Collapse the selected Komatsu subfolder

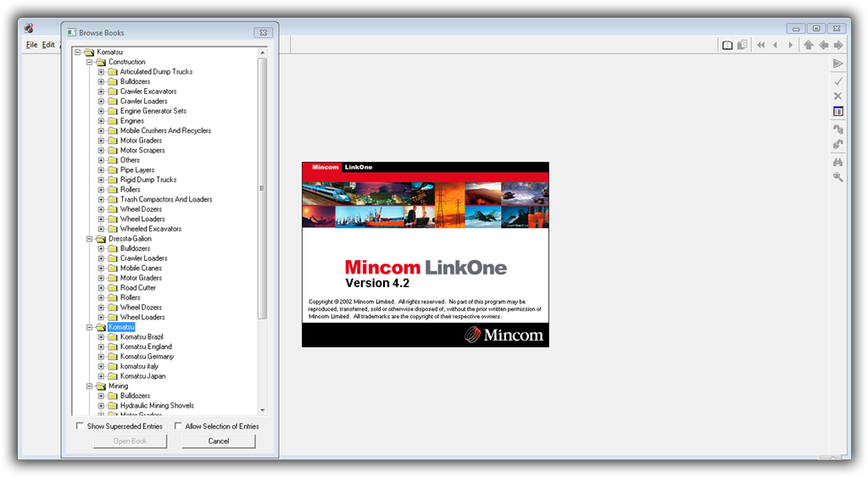pos(89,327)
